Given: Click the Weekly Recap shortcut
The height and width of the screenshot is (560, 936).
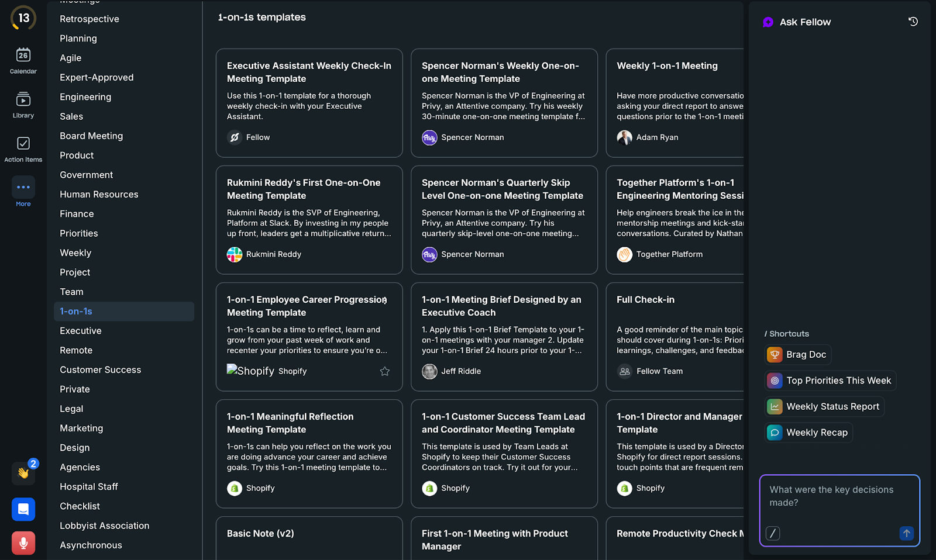Looking at the screenshot, I should pyautogui.click(x=808, y=432).
